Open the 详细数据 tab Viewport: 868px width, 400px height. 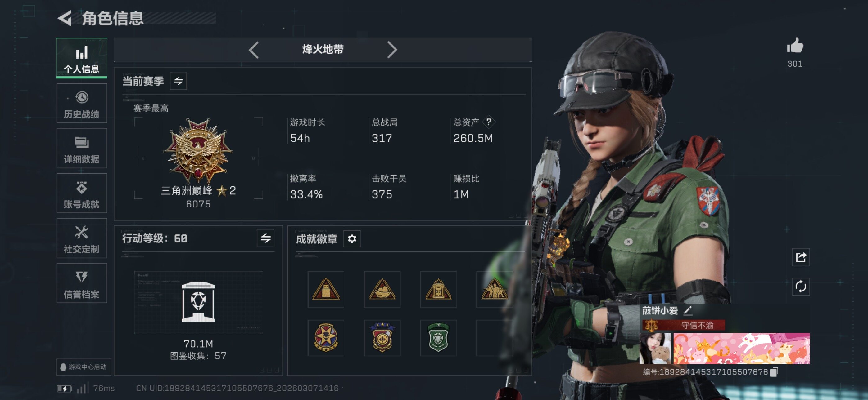click(x=82, y=148)
